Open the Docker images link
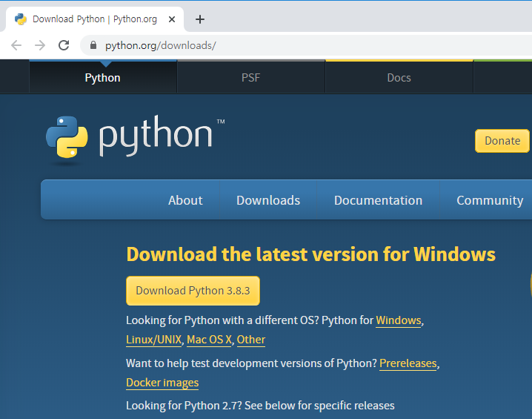532x419 pixels. coord(162,383)
